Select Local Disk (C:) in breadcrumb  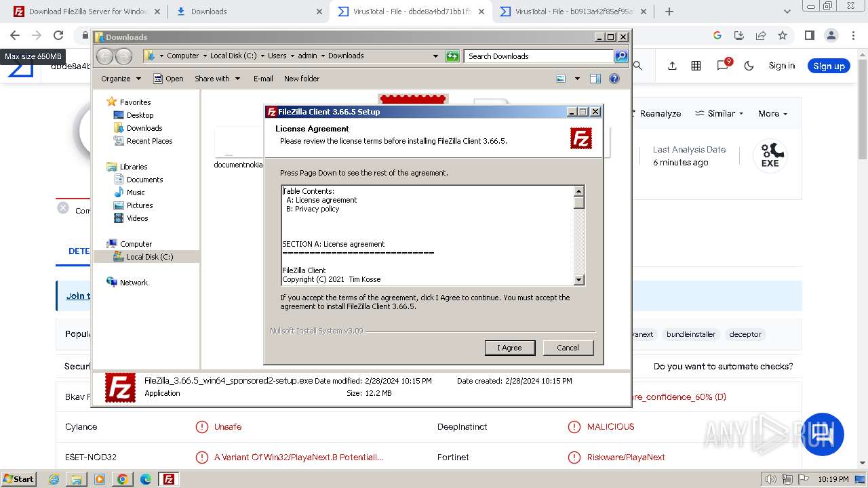pos(233,56)
